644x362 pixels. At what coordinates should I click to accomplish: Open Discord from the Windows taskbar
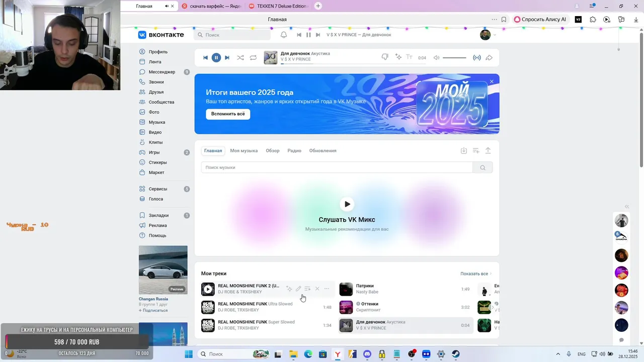(x=367, y=354)
